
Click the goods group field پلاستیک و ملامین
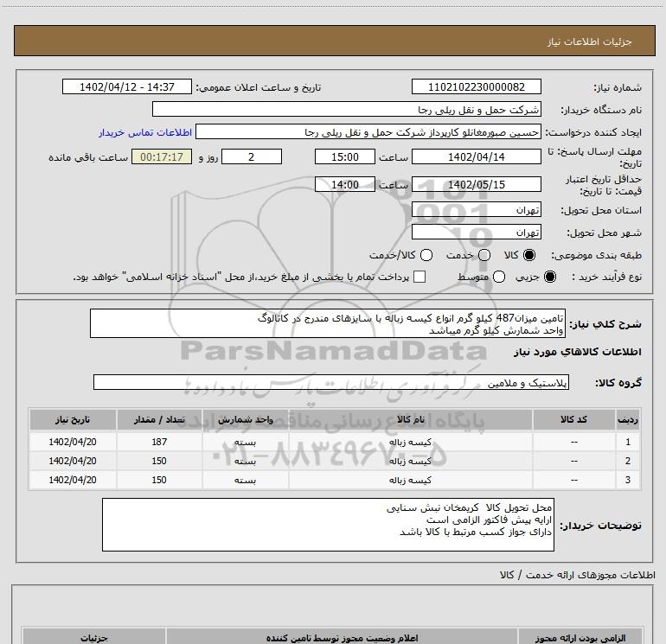(x=331, y=382)
